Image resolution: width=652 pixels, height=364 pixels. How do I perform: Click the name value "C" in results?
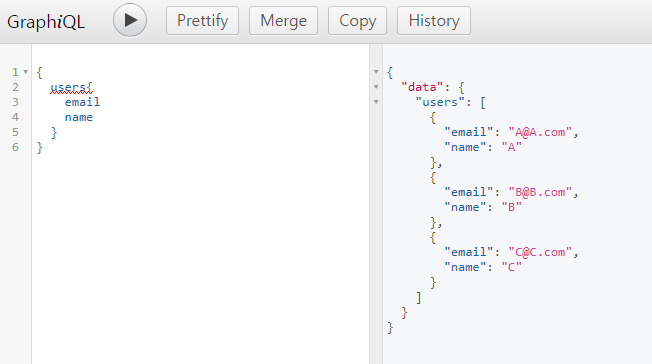(511, 267)
